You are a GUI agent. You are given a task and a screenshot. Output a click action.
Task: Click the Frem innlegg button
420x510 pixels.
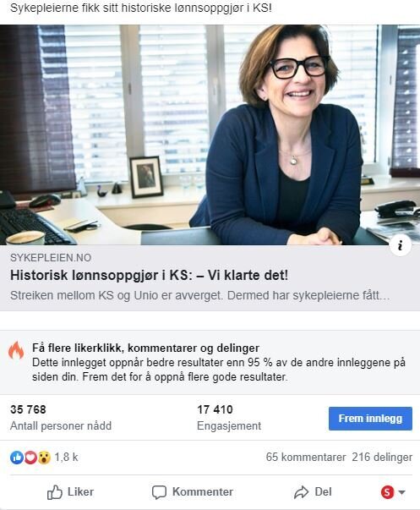click(x=370, y=419)
